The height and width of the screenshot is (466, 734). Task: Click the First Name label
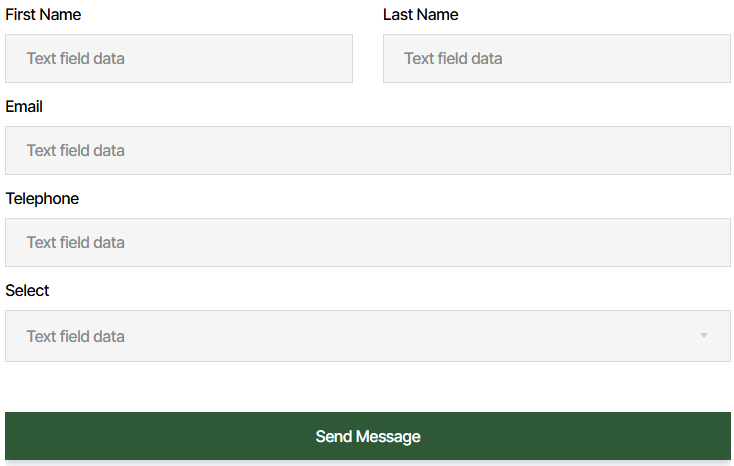click(43, 15)
